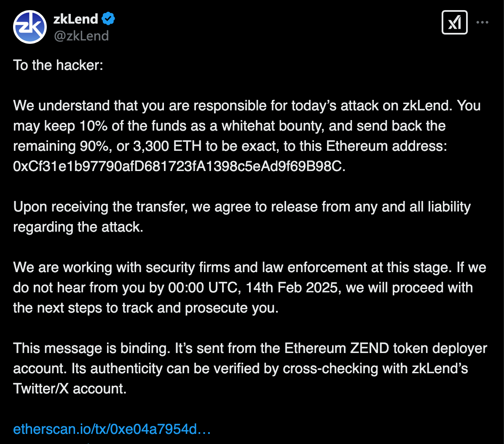Click the '3,300 ETH' amount text
Viewport: 504px width, 444px height.
(x=167, y=146)
